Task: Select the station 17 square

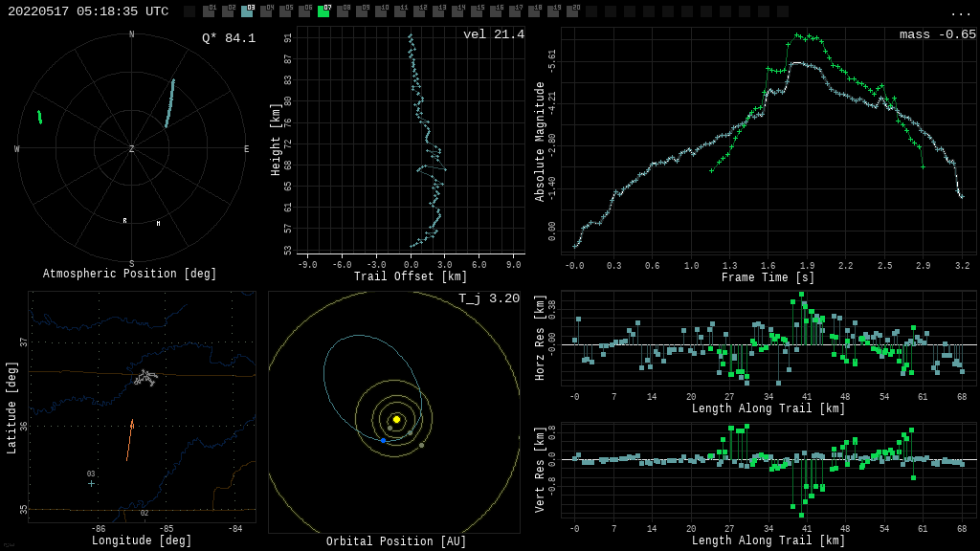Action: point(514,11)
